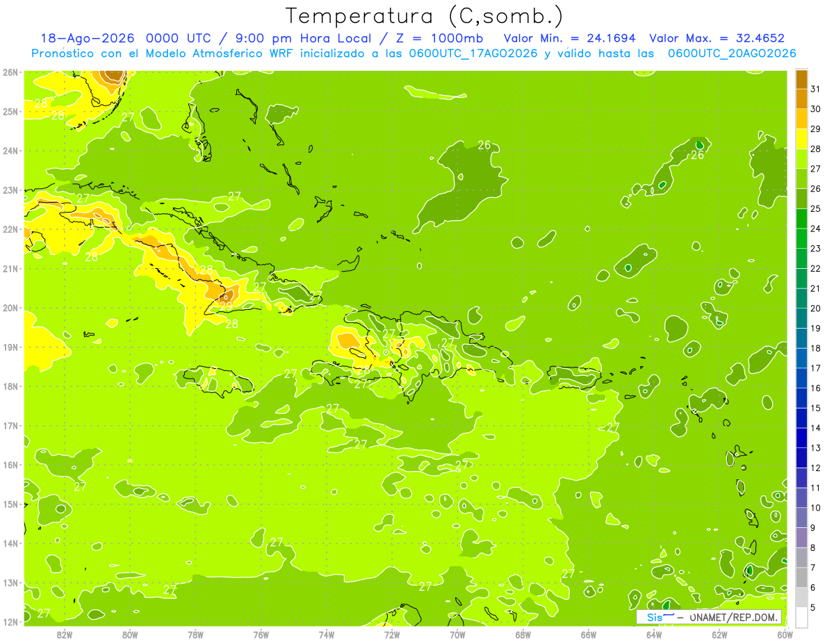Click the 68W longitude axis label

click(x=523, y=634)
